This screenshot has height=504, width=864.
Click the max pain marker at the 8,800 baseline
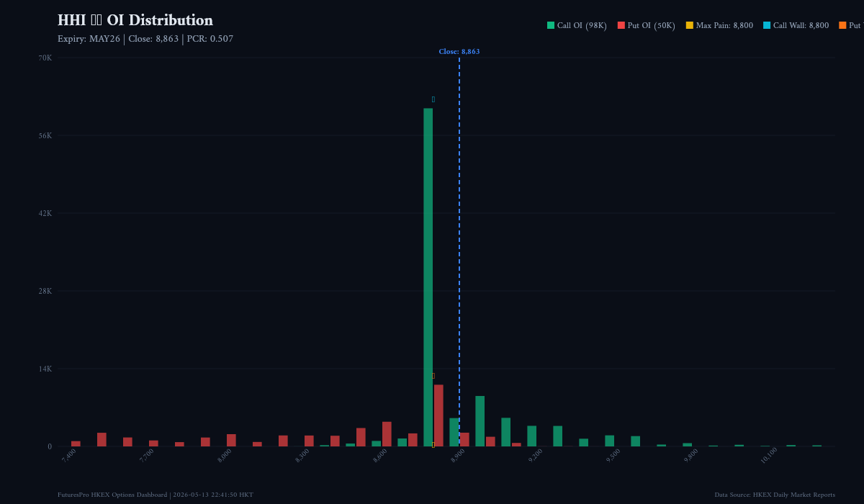click(433, 445)
